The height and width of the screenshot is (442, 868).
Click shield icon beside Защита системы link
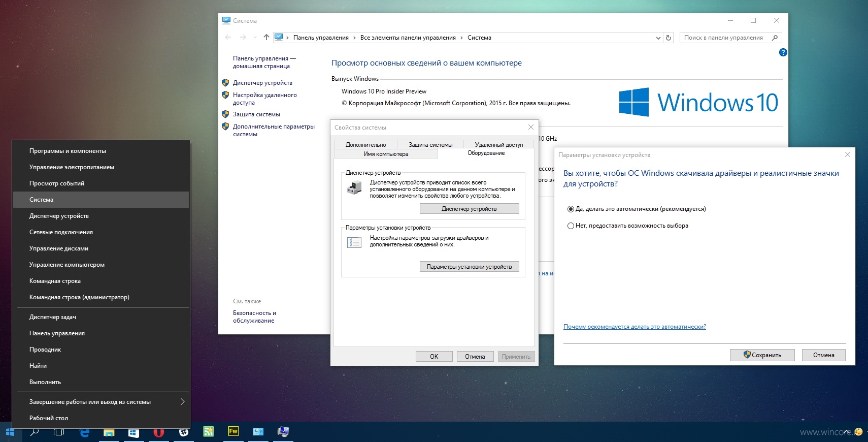click(225, 114)
